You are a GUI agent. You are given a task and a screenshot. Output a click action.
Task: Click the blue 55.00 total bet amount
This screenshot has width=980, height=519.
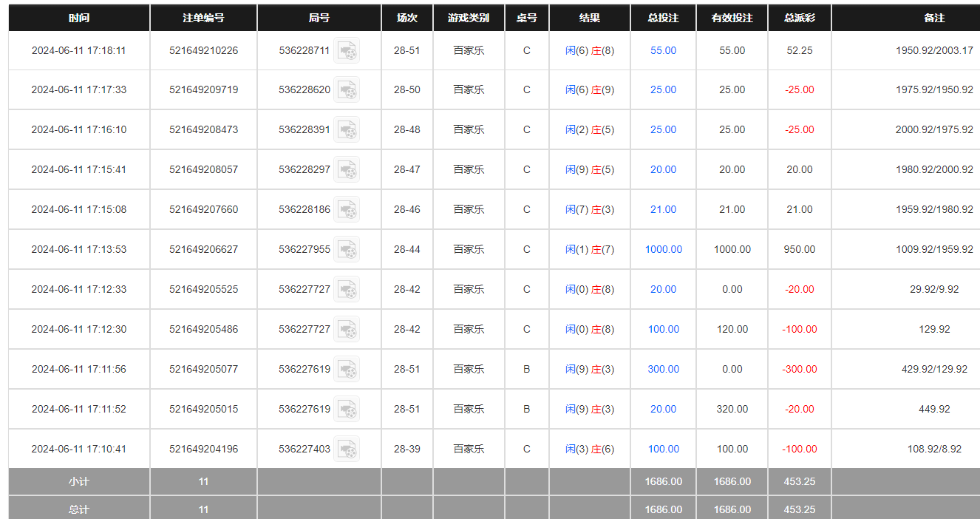pyautogui.click(x=663, y=51)
